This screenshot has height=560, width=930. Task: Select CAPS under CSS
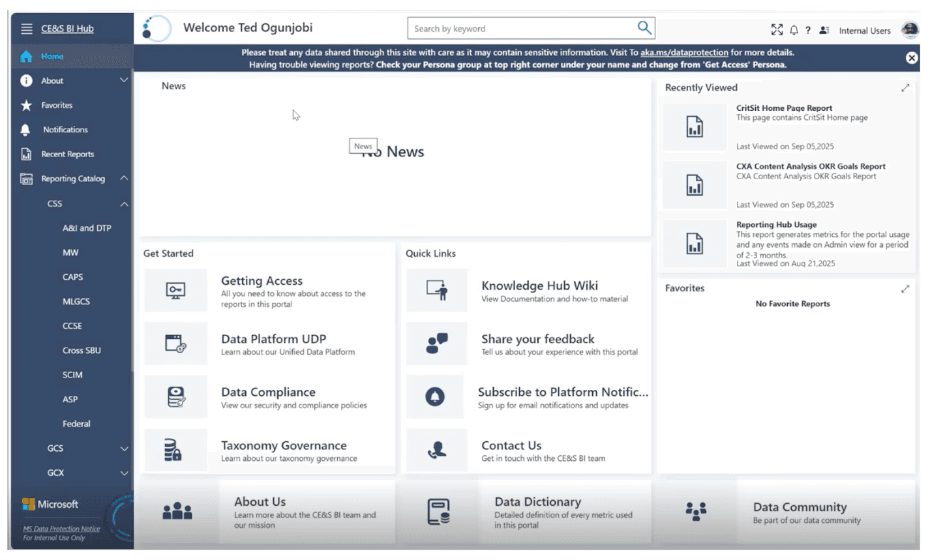pos(72,277)
